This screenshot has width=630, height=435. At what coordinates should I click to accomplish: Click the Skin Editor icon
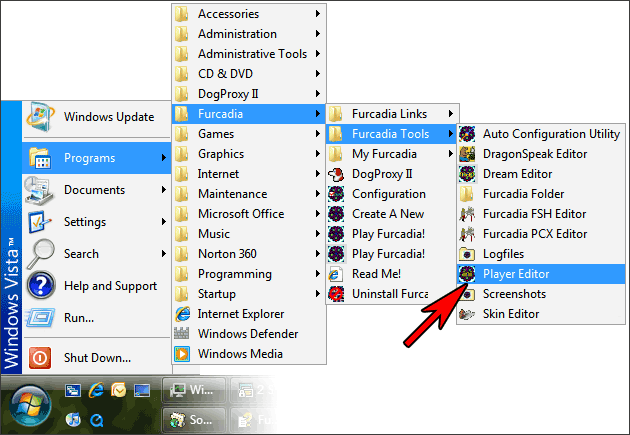point(467,314)
